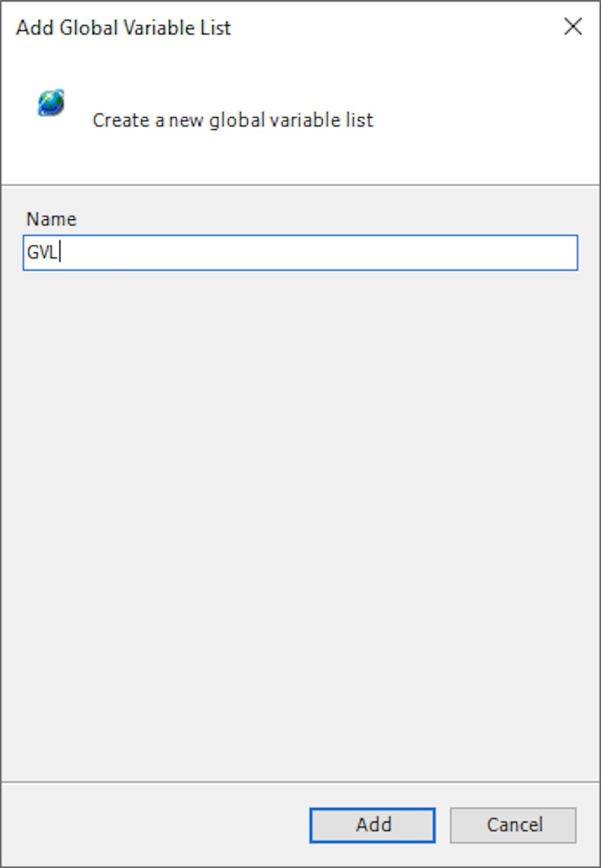Confirm creating the GVL list with Add
Image resolution: width=601 pixels, height=868 pixels.
pos(372,825)
